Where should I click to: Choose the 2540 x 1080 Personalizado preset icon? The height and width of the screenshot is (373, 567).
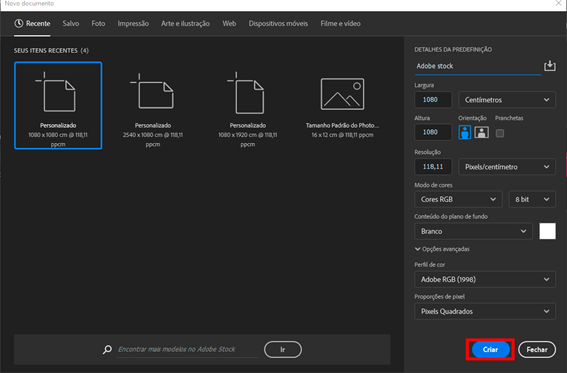pyautogui.click(x=152, y=91)
